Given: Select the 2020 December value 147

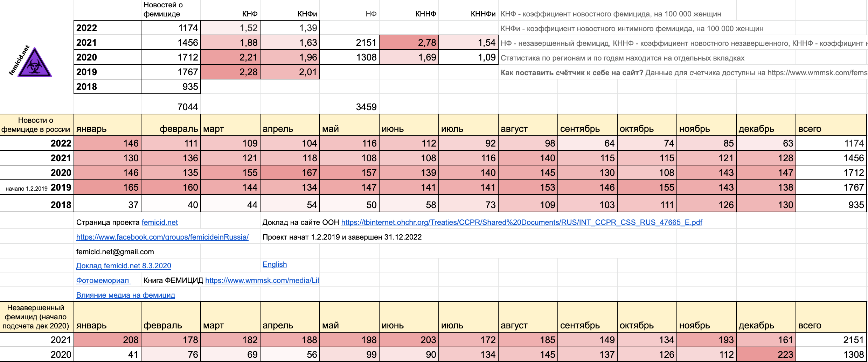Looking at the screenshot, I should pyautogui.click(x=766, y=172).
